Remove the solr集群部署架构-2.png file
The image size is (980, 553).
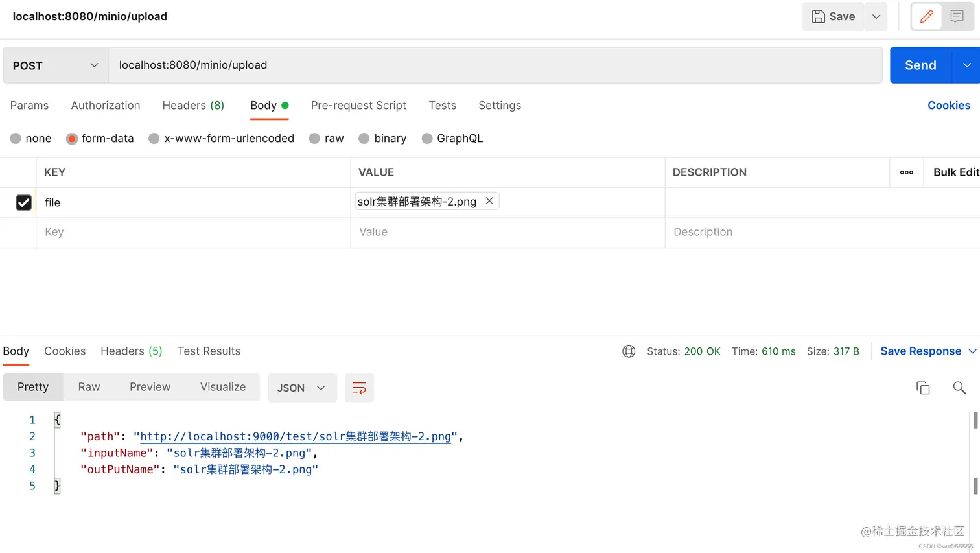[489, 201]
